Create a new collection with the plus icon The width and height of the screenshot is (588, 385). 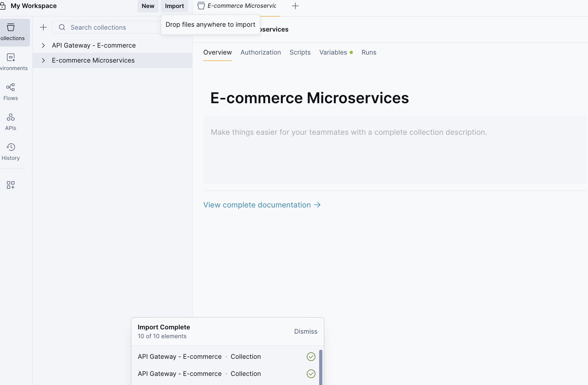pyautogui.click(x=43, y=27)
